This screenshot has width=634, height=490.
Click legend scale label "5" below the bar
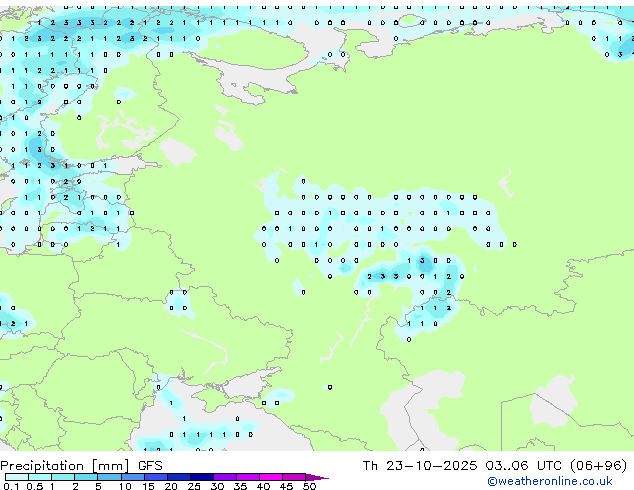tap(98, 486)
